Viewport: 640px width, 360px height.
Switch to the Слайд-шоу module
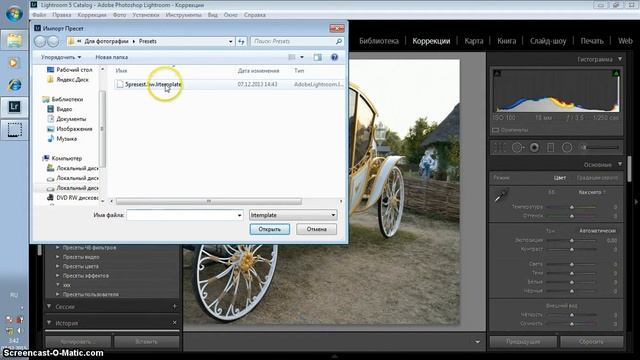(x=548, y=41)
